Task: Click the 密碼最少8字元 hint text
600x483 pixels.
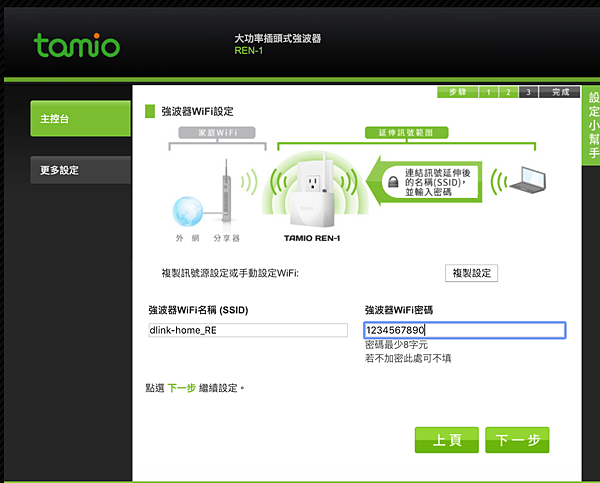Action: tap(396, 345)
